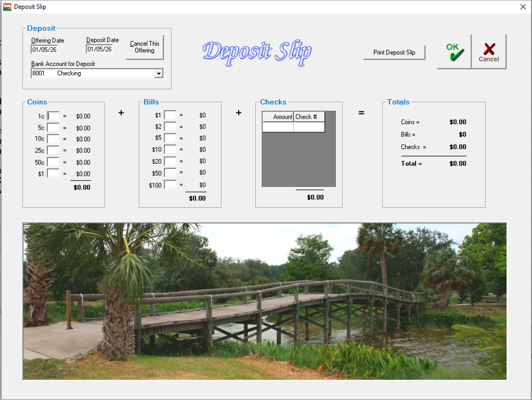Click Cancel This Offering button
Screen dimensions: 532x400
[x=145, y=47]
